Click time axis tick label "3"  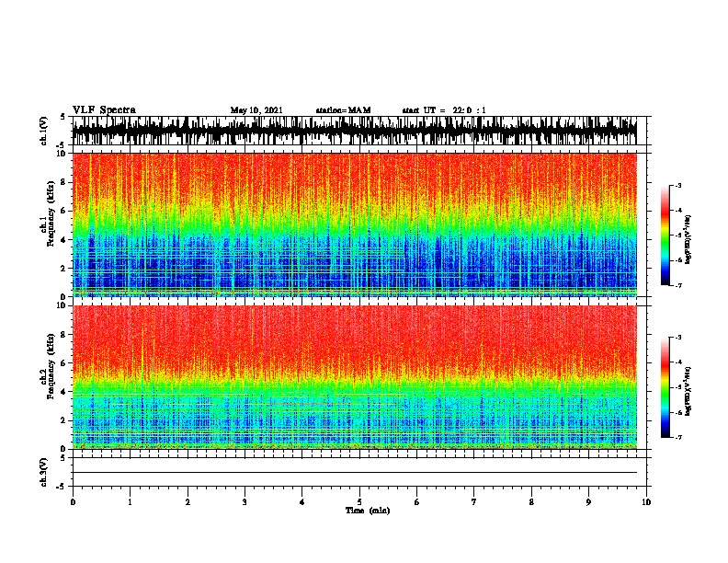click(x=245, y=502)
